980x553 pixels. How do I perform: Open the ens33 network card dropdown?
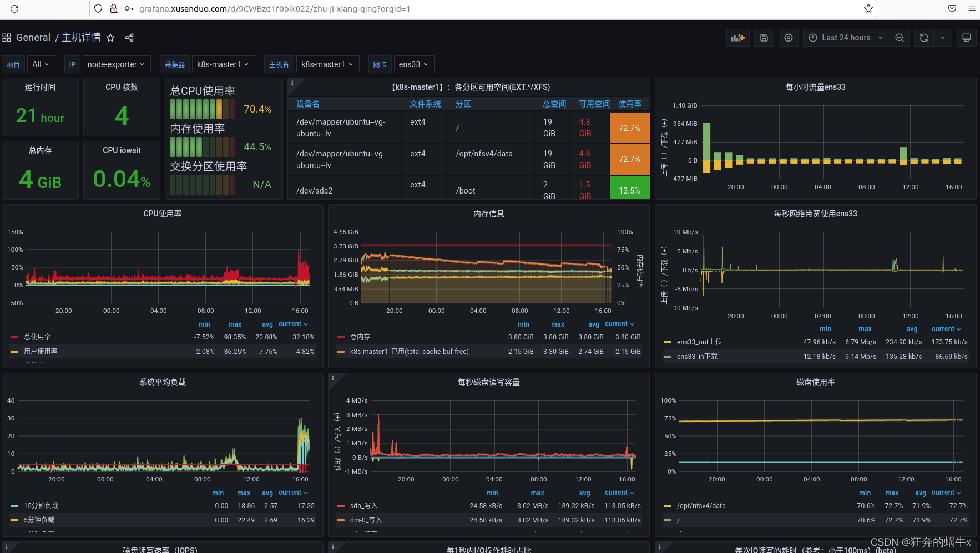[x=413, y=64]
